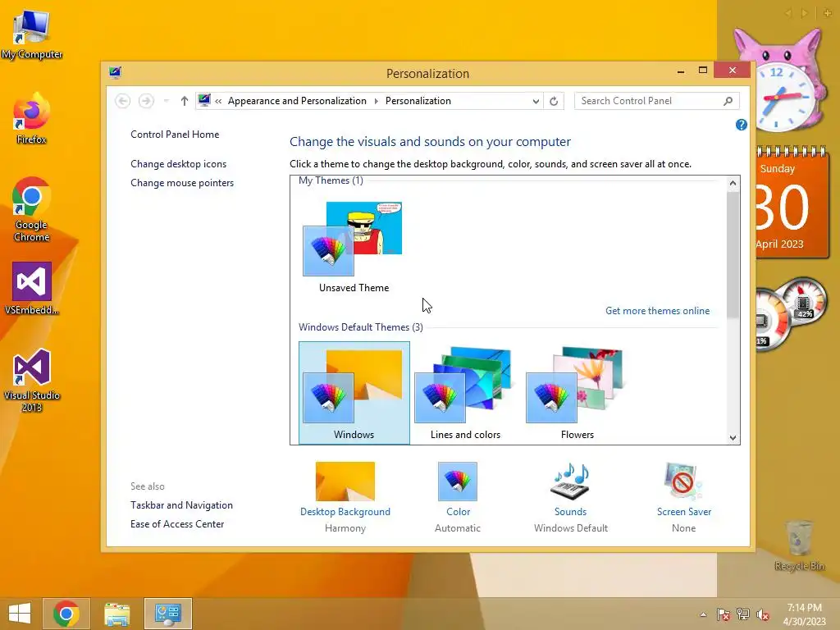Open Change desktop icons link
This screenshot has height=630, width=840.
coord(178,164)
